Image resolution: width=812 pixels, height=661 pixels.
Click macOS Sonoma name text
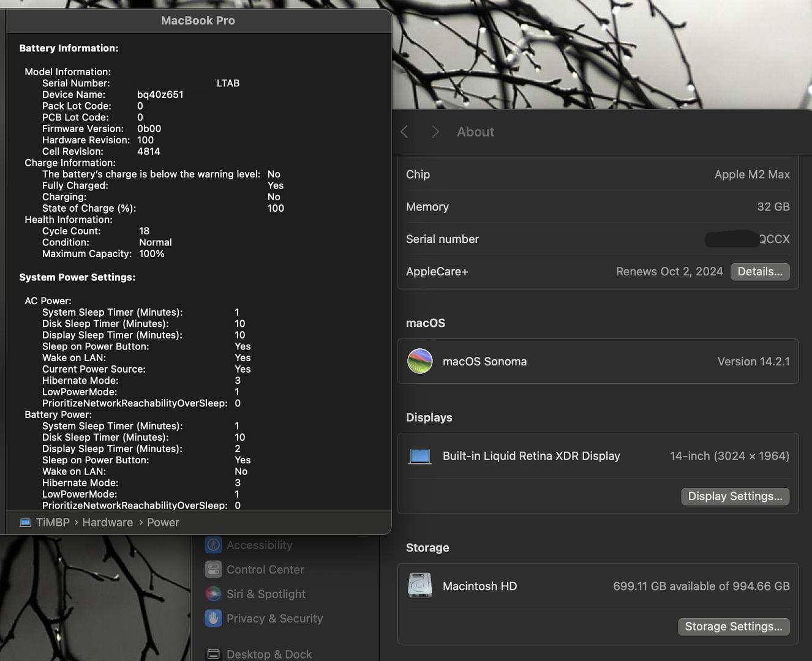(484, 362)
